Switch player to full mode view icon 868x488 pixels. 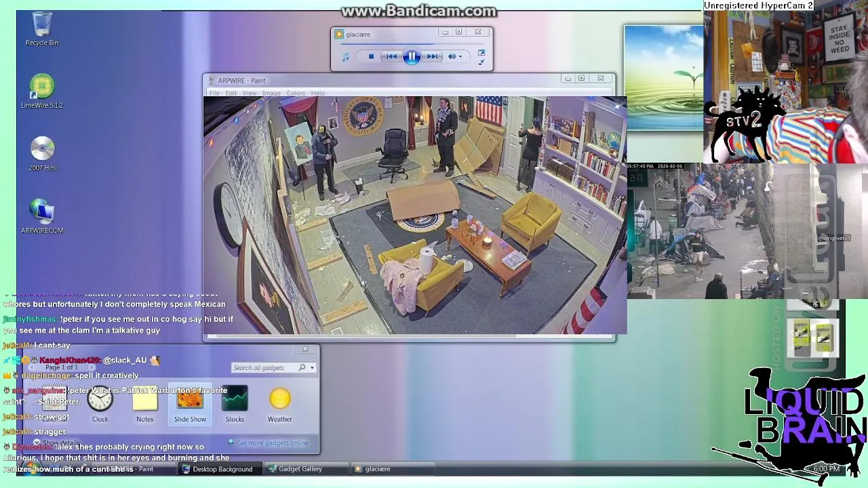click(x=481, y=52)
